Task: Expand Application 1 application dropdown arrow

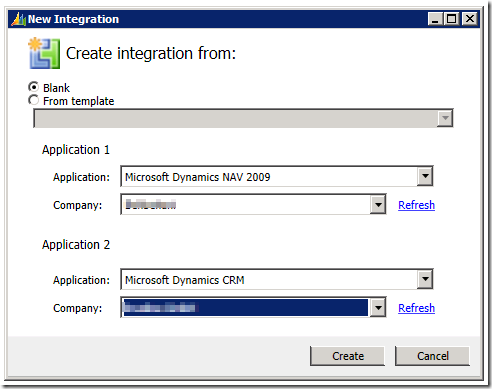Action: [x=425, y=176]
